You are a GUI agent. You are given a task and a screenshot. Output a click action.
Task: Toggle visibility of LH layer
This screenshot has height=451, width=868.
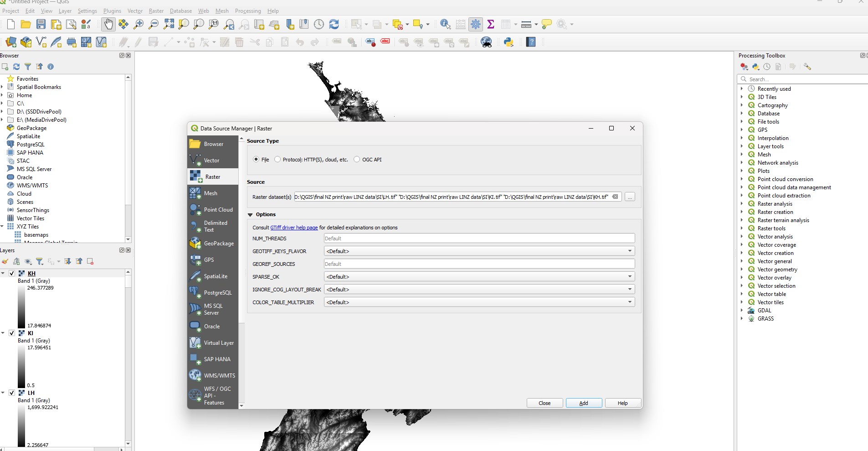point(12,393)
